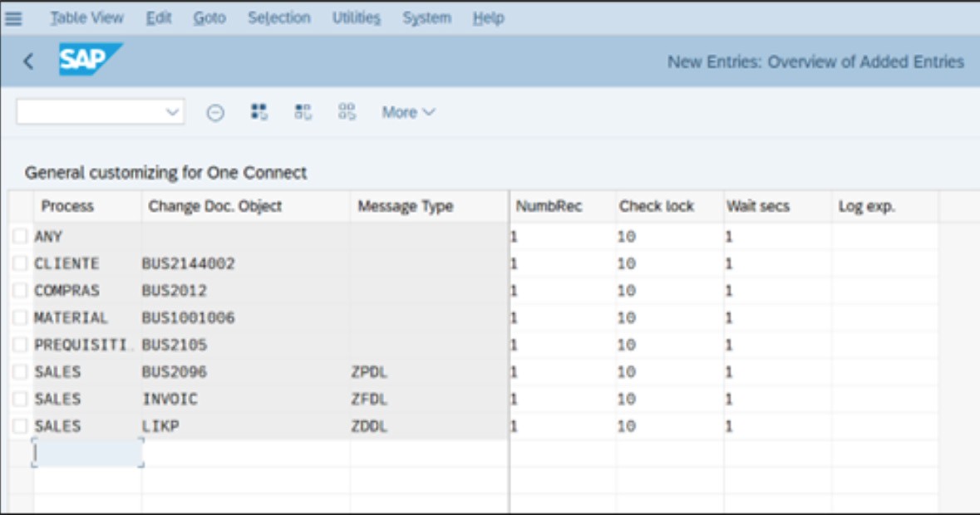Select the INVOIC object cell
980x515 pixels.
click(246, 399)
